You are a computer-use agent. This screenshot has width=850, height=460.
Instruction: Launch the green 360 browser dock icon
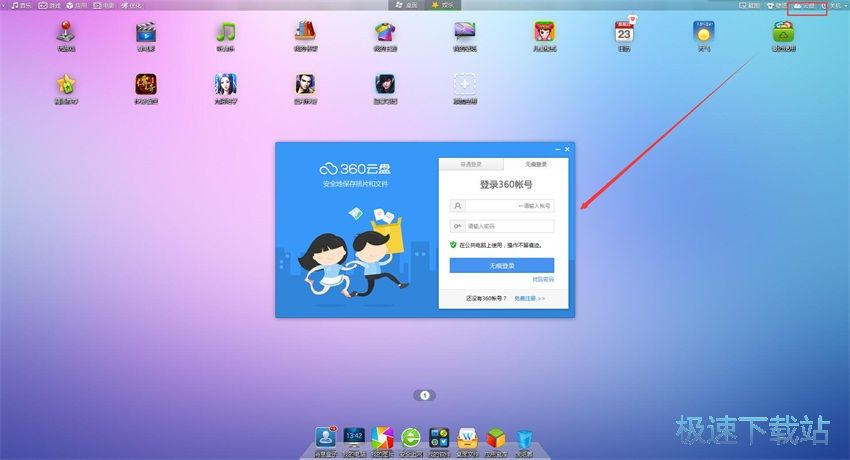411,438
